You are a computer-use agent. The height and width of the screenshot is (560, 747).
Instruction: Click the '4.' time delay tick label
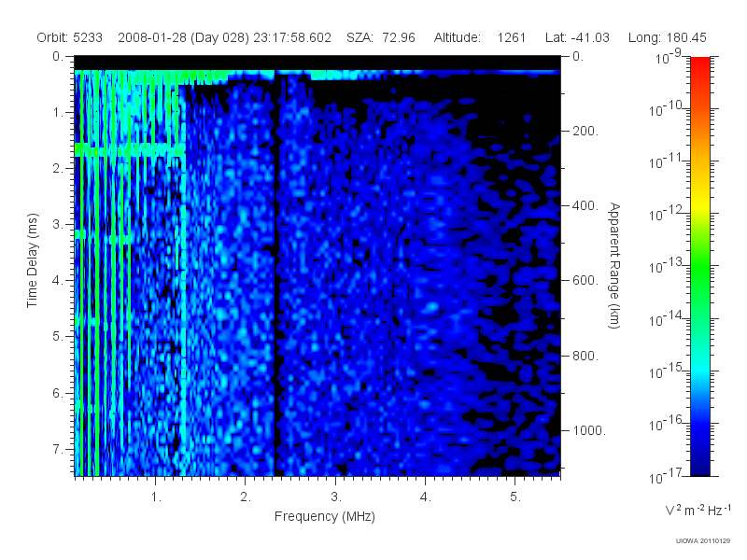(58, 281)
